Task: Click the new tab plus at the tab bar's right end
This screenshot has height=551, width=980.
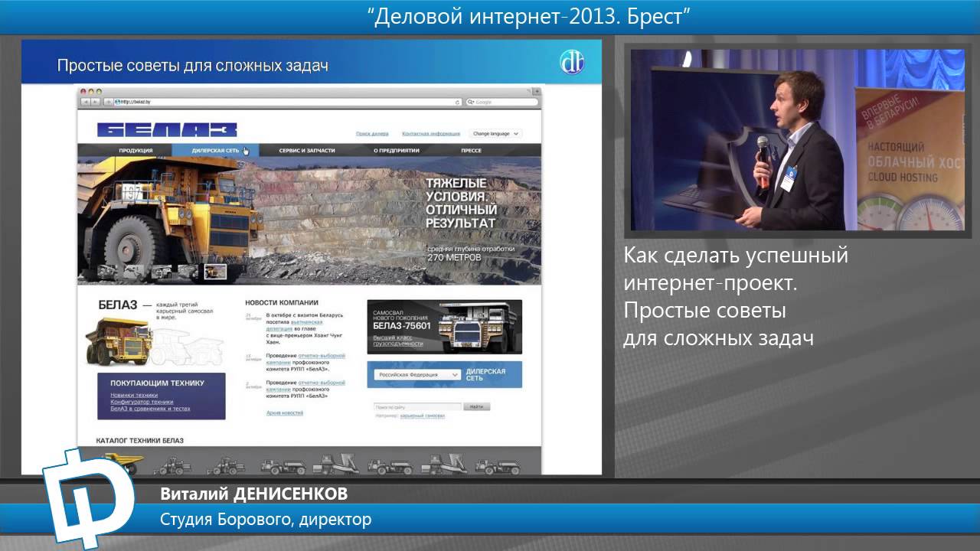Action: click(x=537, y=92)
